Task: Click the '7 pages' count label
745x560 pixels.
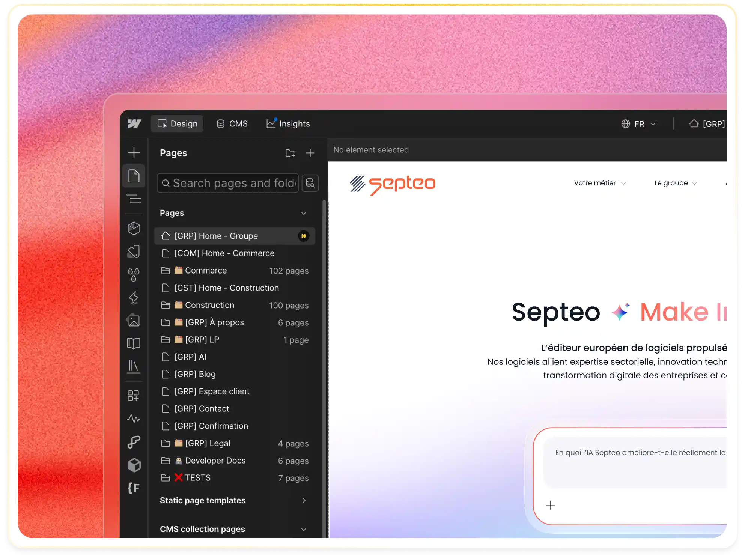Action: pyautogui.click(x=293, y=478)
